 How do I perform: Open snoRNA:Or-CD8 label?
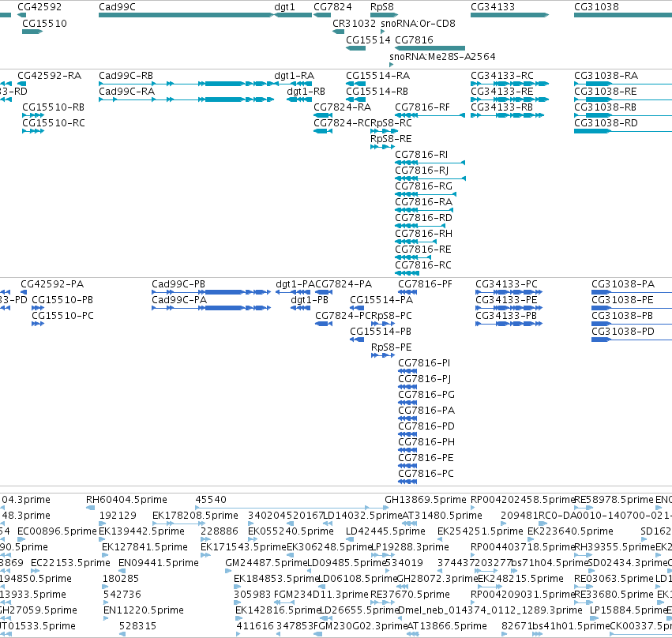[418, 24]
